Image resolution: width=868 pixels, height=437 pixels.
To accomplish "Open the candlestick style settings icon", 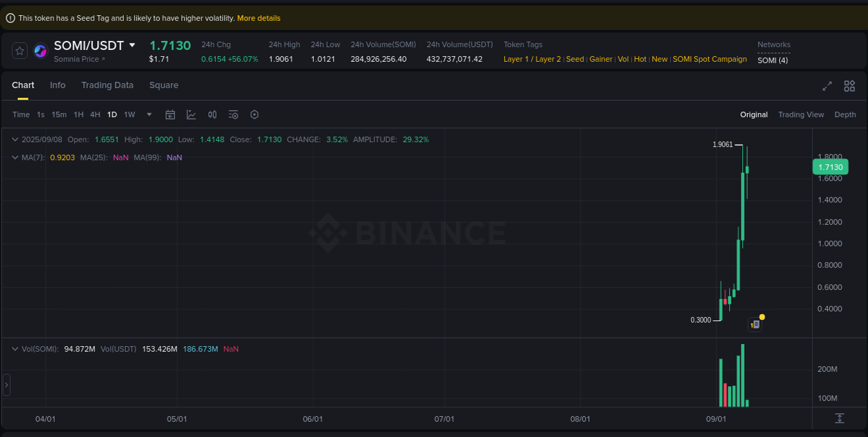I will pyautogui.click(x=212, y=114).
